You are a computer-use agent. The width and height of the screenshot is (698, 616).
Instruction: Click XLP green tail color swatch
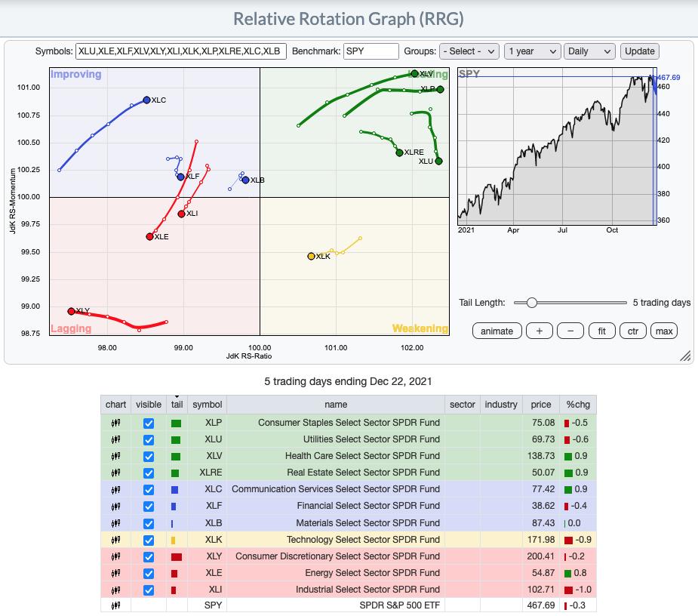point(177,423)
